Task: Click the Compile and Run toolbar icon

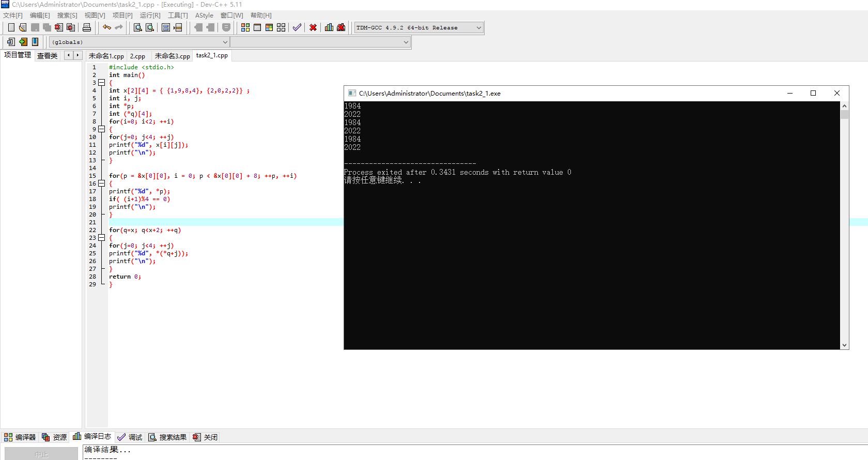Action: [x=269, y=27]
